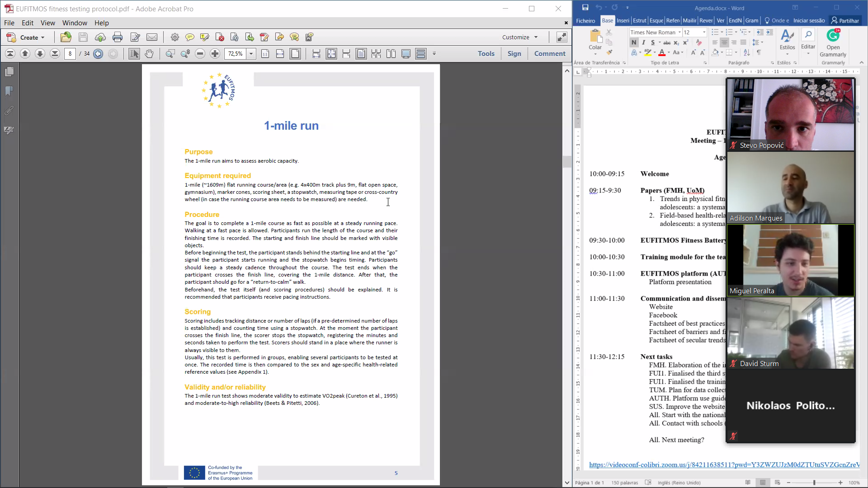Switch to the Ficheiro tab

click(x=585, y=21)
